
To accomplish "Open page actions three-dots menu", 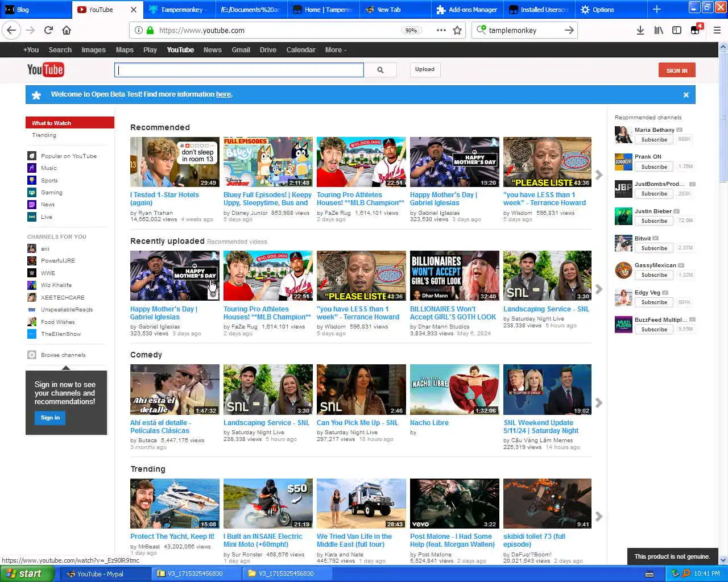I will click(441, 30).
